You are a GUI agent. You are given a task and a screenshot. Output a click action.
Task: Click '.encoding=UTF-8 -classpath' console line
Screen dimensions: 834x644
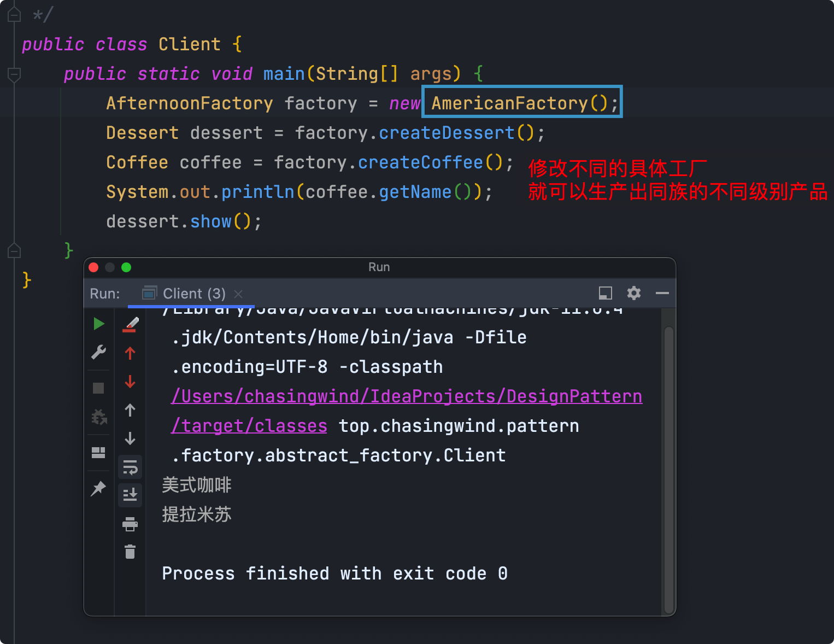coord(307,367)
